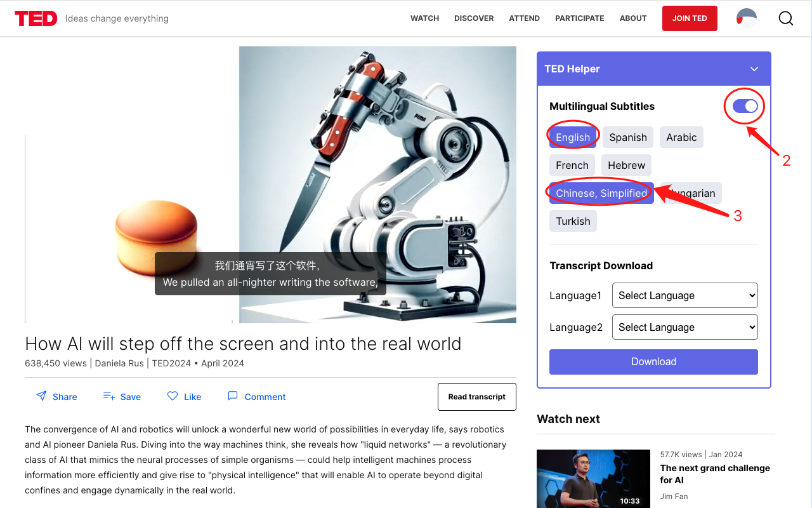Deselect the English subtitle language

[x=573, y=137]
